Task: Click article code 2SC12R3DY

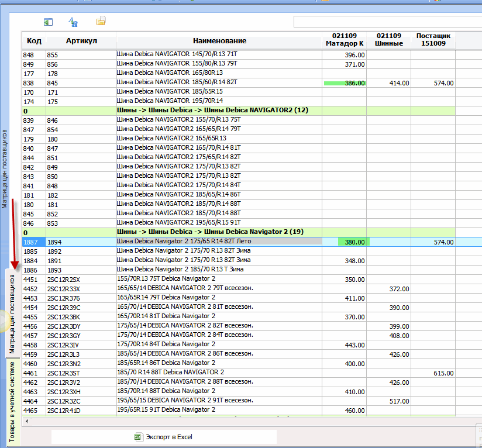Action: click(x=64, y=326)
